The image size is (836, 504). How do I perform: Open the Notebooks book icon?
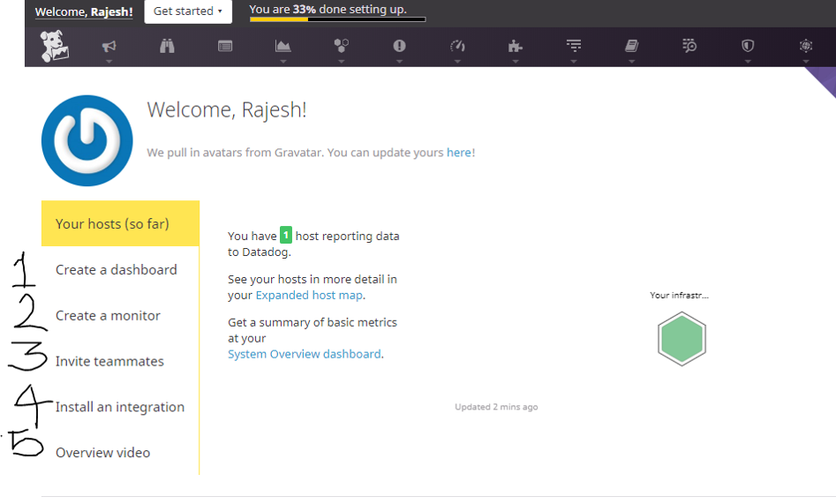click(x=631, y=47)
